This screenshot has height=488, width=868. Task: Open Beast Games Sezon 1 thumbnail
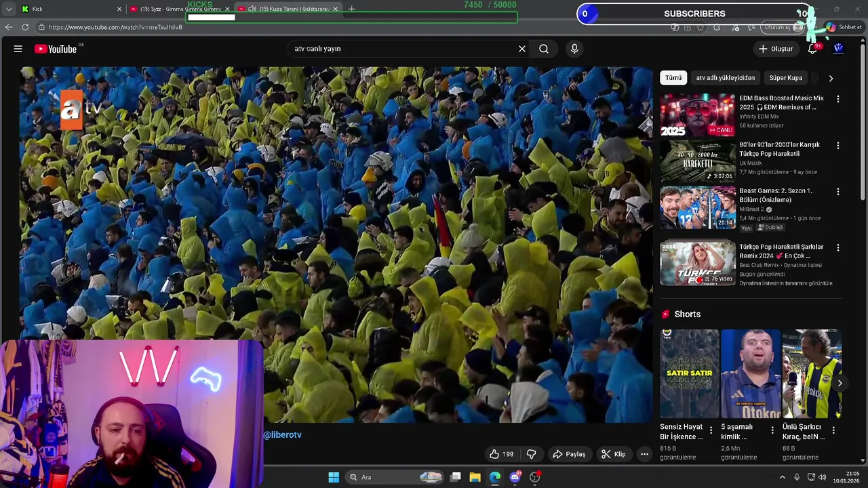point(698,208)
